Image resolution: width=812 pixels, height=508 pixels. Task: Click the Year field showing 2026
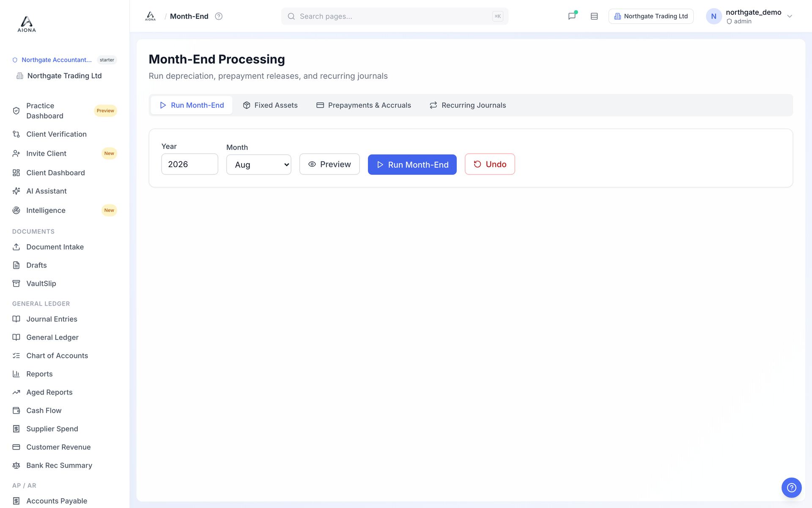click(190, 164)
